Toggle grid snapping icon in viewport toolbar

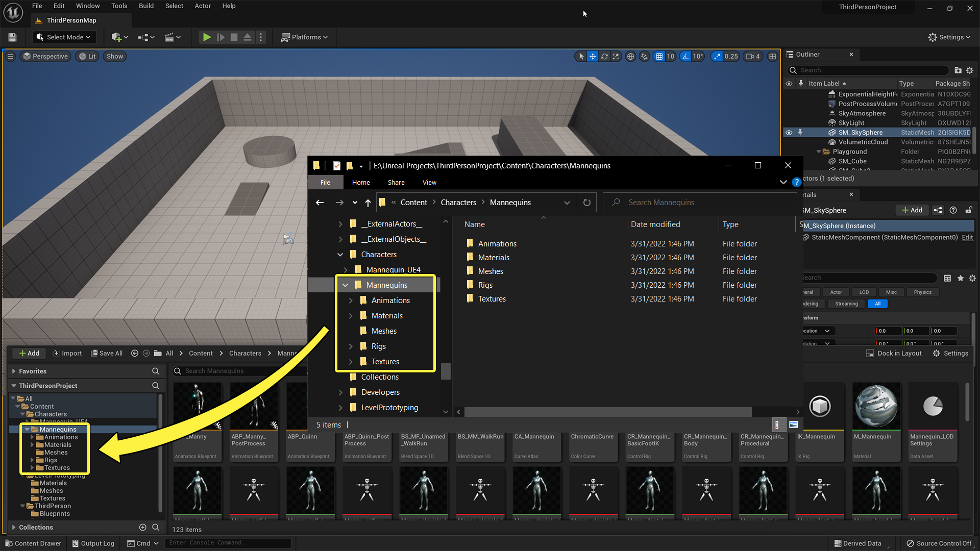pyautogui.click(x=659, y=57)
